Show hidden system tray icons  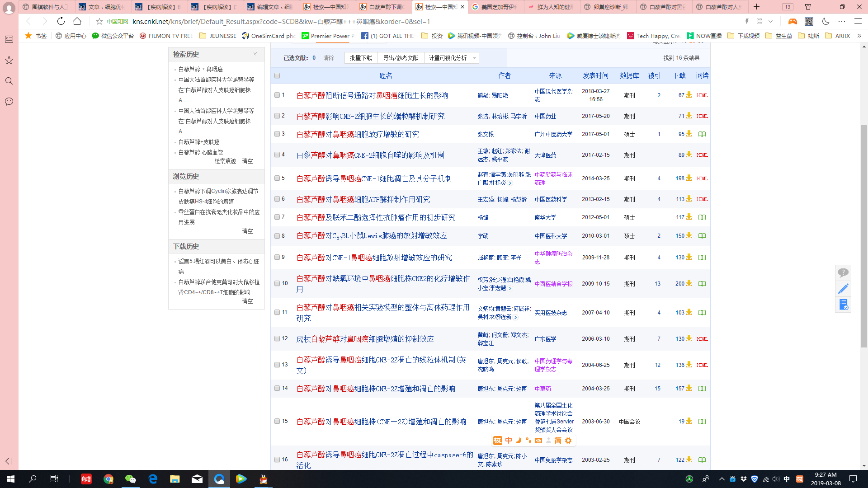(722, 479)
